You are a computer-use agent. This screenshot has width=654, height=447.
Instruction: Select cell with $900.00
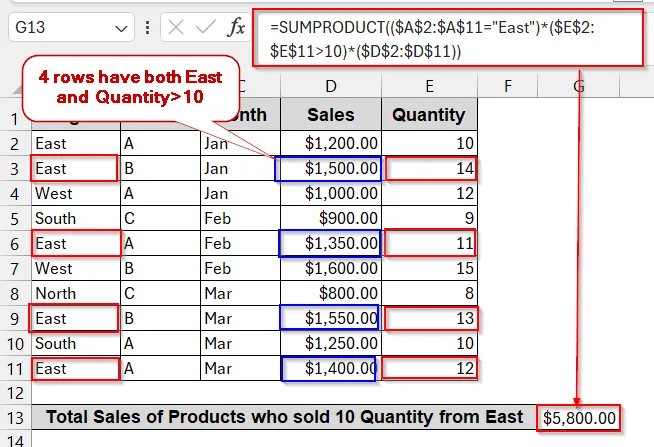coord(331,218)
